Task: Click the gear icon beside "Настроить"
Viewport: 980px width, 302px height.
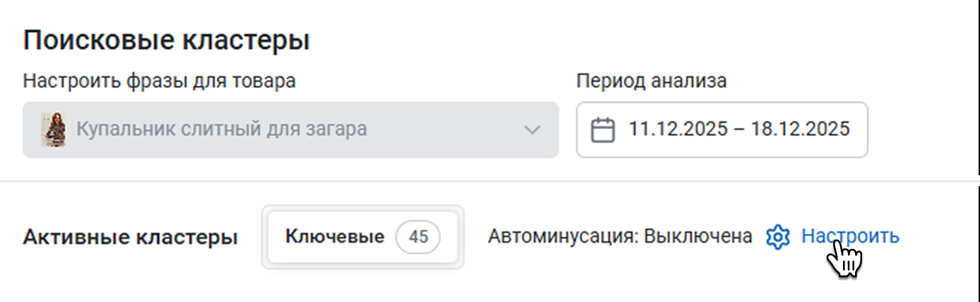Action: click(777, 237)
